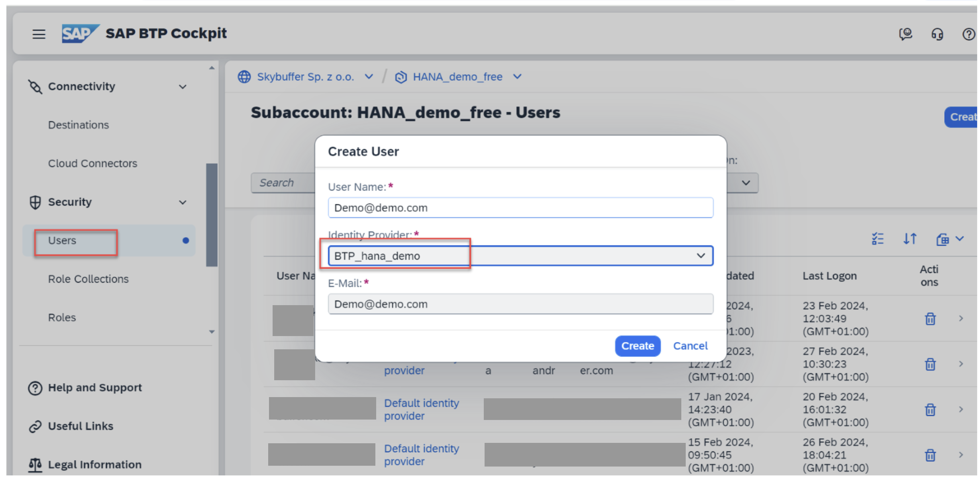Click the globe icon beside Skybuffer

coord(244,77)
